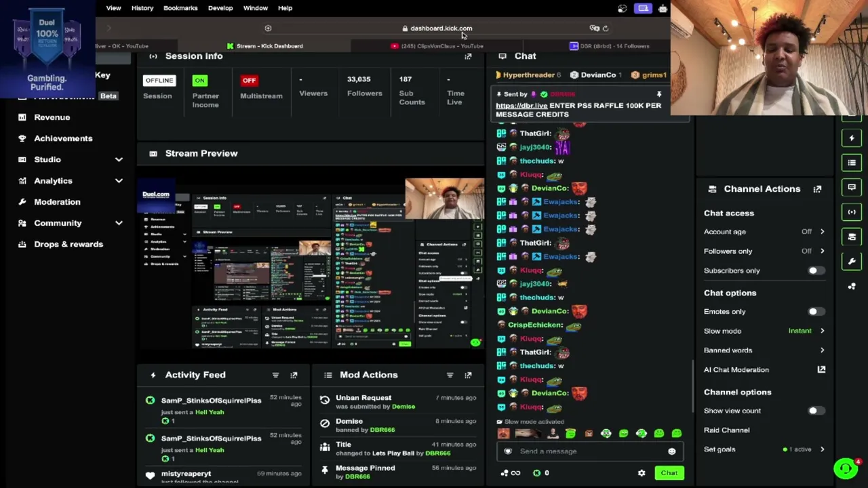868x488 pixels.
Task: Switch to DBR 14 Followers tab
Action: (610, 46)
